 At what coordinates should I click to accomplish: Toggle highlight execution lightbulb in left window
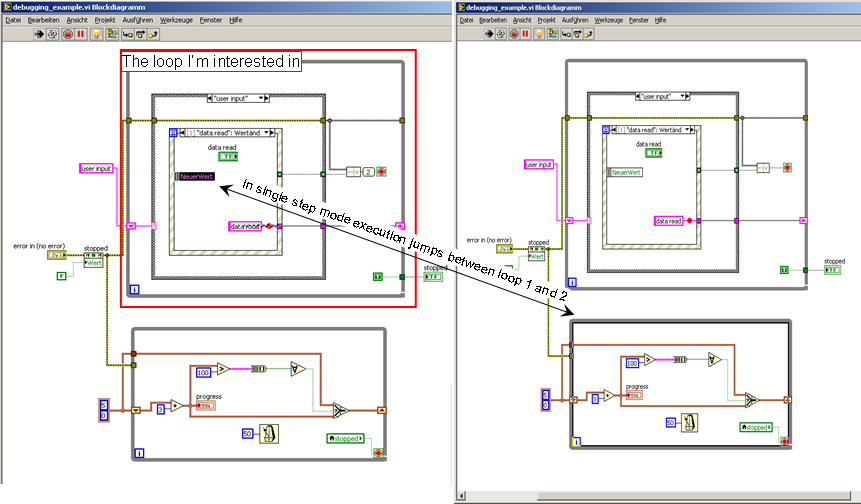click(x=96, y=34)
